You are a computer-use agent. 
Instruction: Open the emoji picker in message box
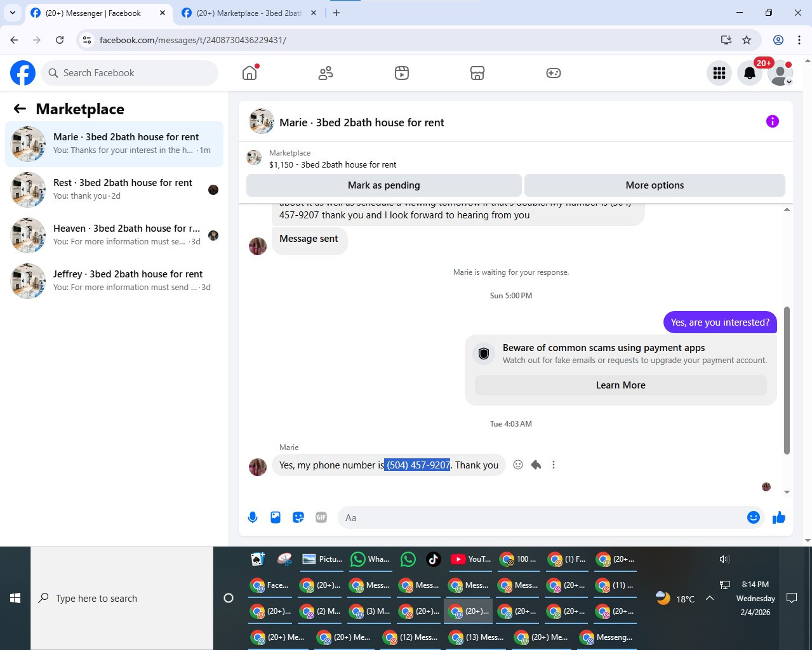pos(754,517)
